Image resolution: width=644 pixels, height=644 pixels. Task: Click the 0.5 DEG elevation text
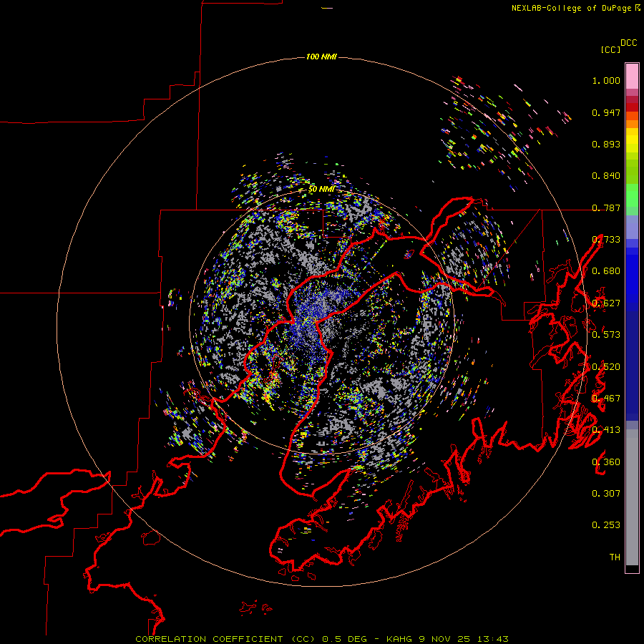346,639
